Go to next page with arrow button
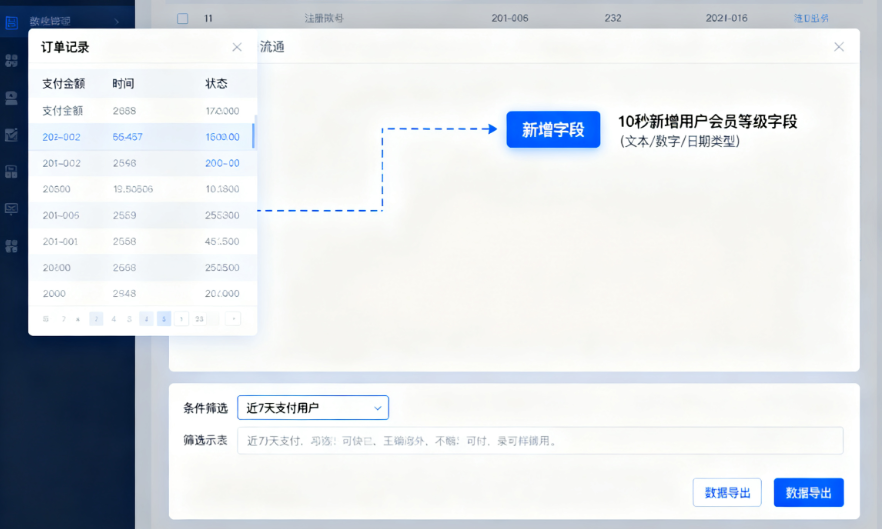The image size is (882, 529). (x=233, y=319)
